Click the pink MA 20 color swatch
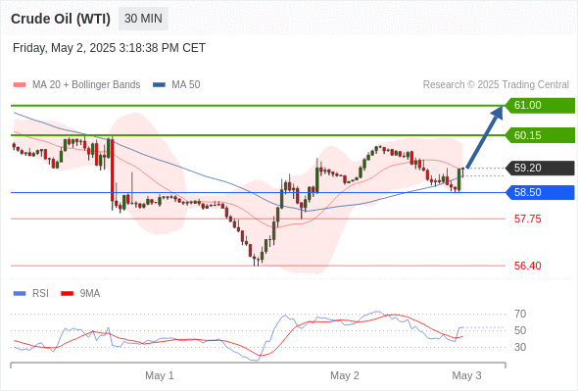 click(20, 85)
